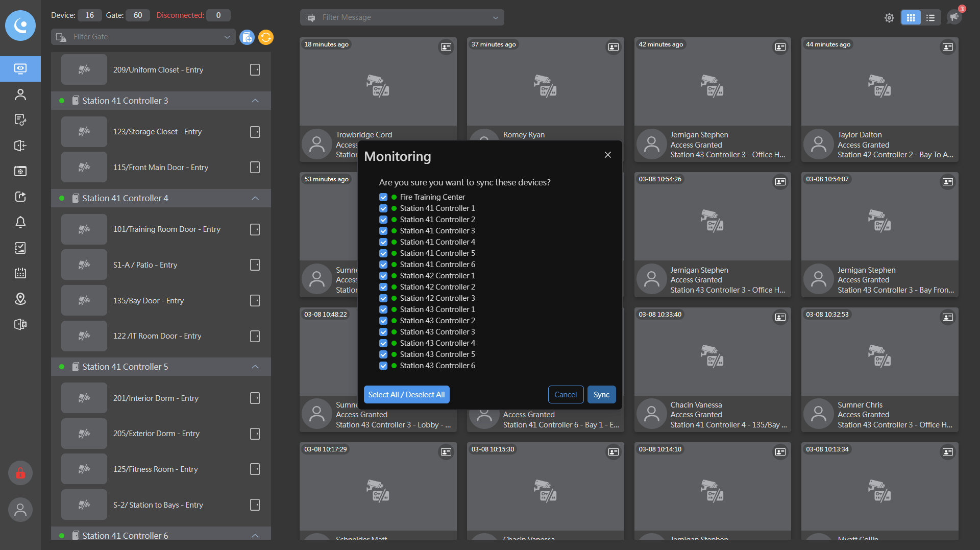This screenshot has height=550, width=980.
Task: Switch to list view layout
Action: tap(930, 18)
